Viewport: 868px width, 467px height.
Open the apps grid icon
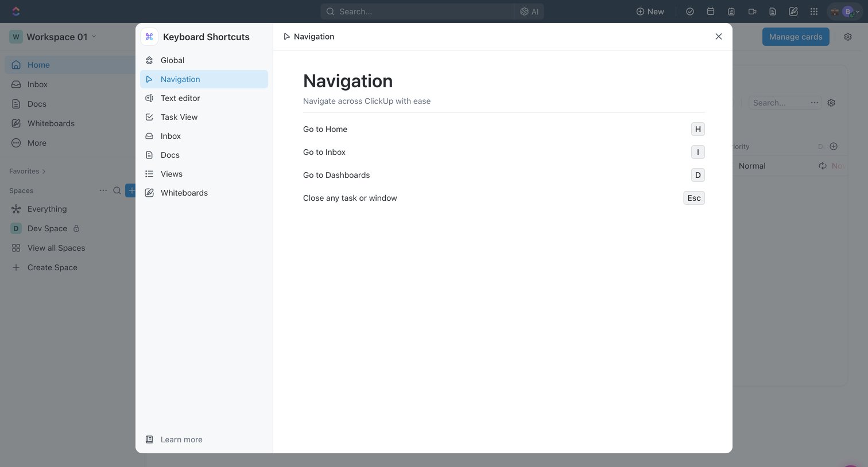click(x=814, y=11)
